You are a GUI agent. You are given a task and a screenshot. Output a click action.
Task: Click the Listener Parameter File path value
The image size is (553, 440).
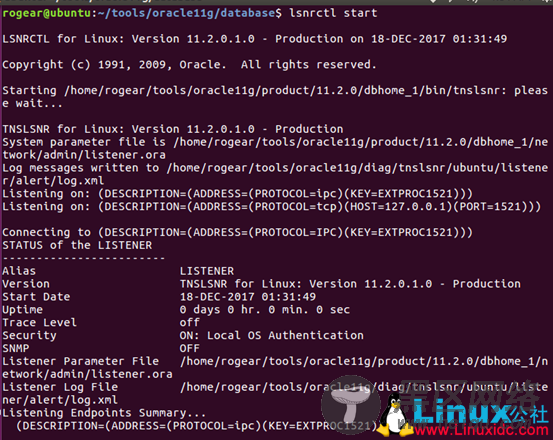364,361
